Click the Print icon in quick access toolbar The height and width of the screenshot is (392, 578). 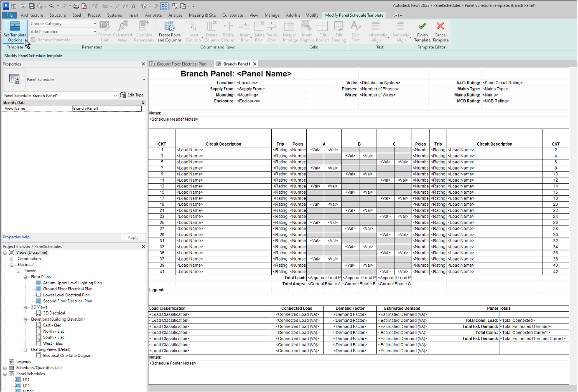click(76, 6)
